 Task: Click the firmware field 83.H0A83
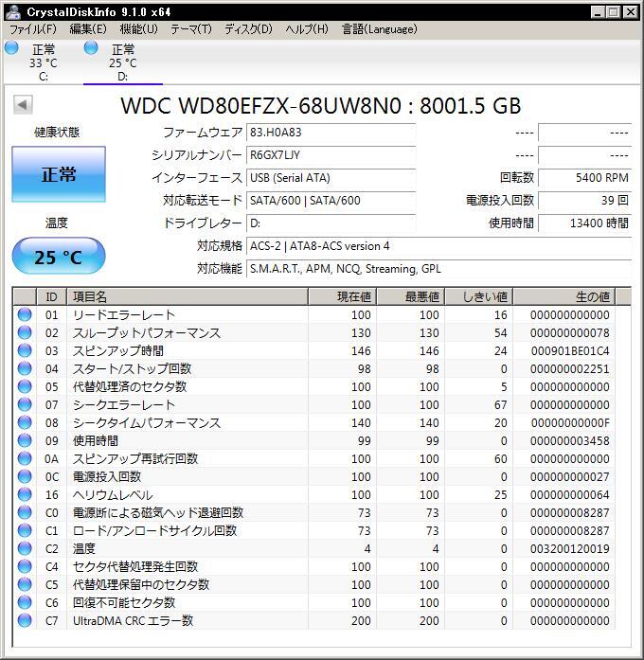pyautogui.click(x=331, y=133)
